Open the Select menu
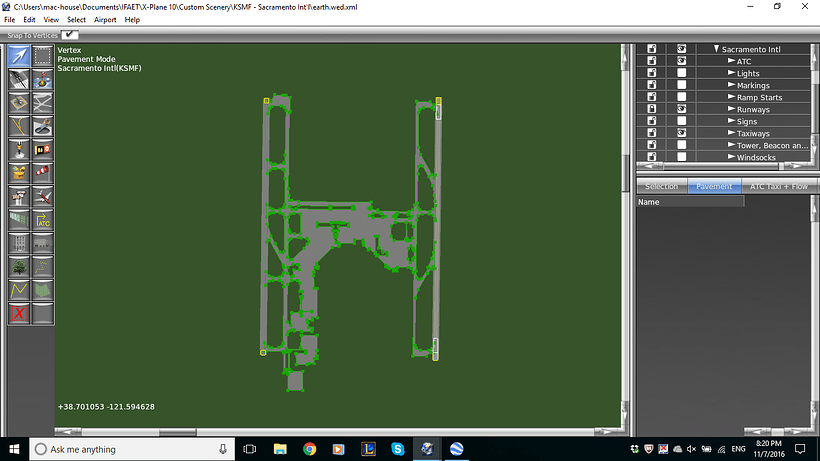 point(76,20)
